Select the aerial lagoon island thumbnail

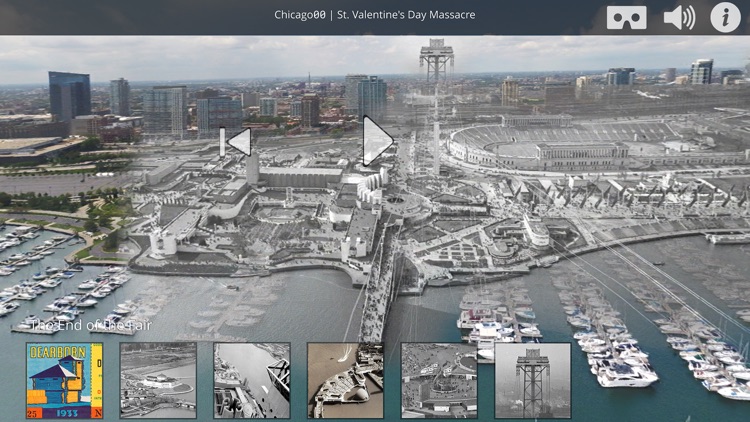tap(158, 381)
